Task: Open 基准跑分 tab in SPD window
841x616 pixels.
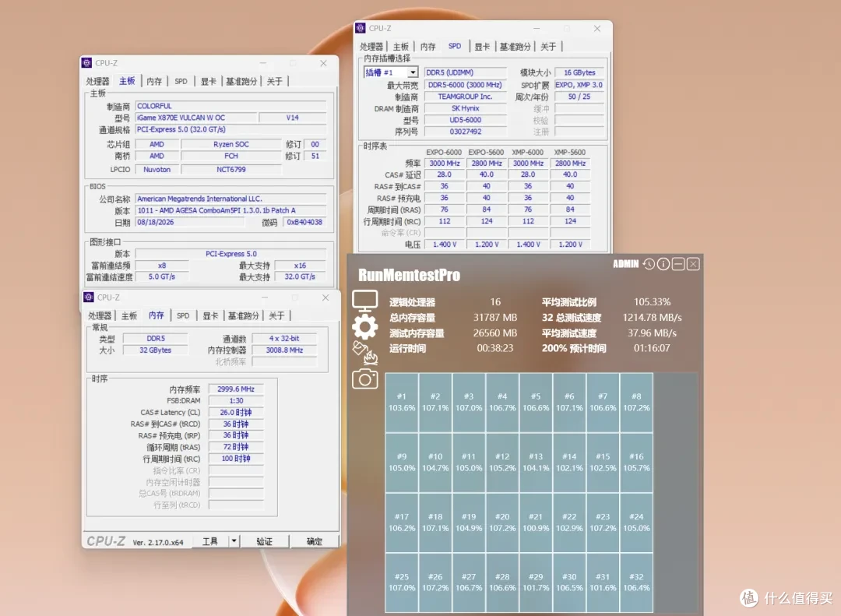Action: point(515,47)
